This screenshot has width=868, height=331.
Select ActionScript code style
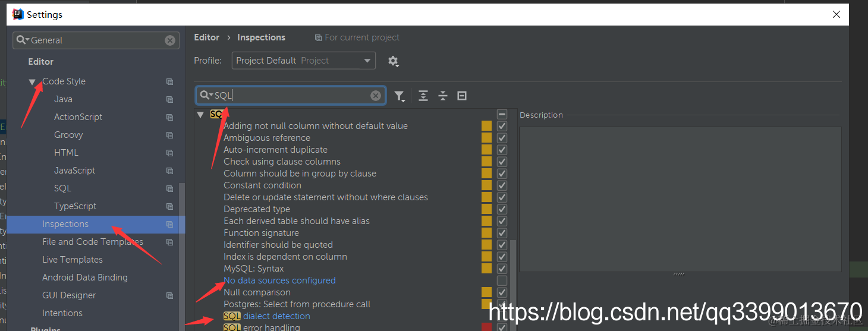click(x=78, y=117)
